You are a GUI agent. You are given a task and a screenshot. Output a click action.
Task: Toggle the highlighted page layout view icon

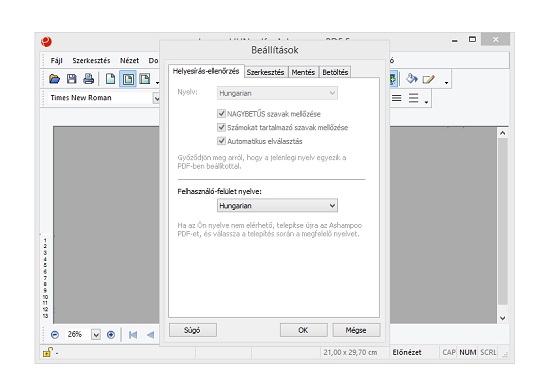pos(128,79)
